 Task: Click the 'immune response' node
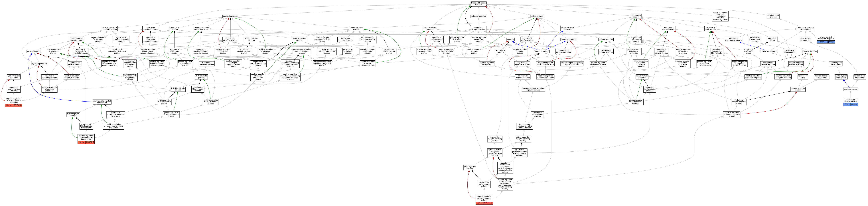coord(606,39)
